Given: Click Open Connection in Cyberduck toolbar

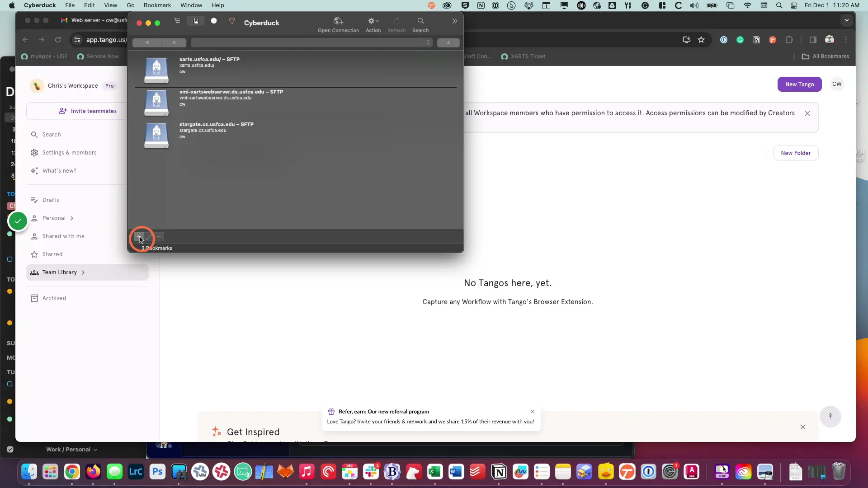Looking at the screenshot, I should [x=338, y=25].
